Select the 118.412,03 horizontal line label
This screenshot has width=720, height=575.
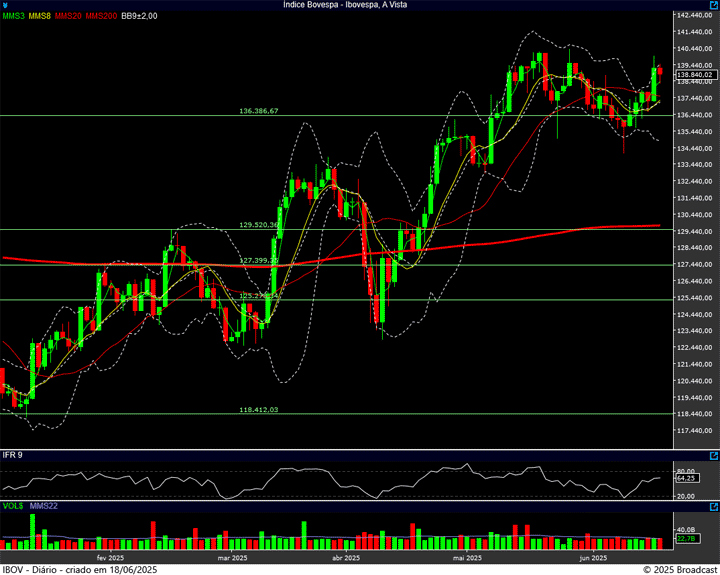[258, 409]
